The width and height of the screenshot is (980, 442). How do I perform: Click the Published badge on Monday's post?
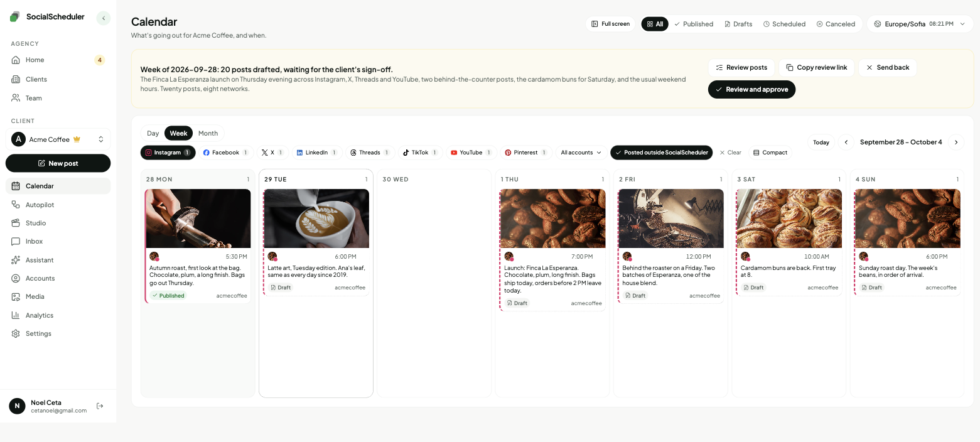coord(168,296)
